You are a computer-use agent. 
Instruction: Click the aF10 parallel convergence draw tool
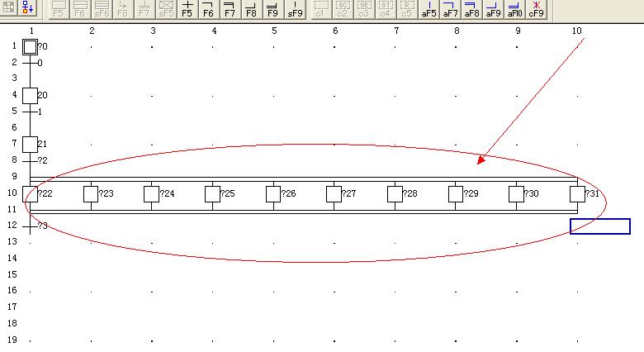tap(514, 8)
